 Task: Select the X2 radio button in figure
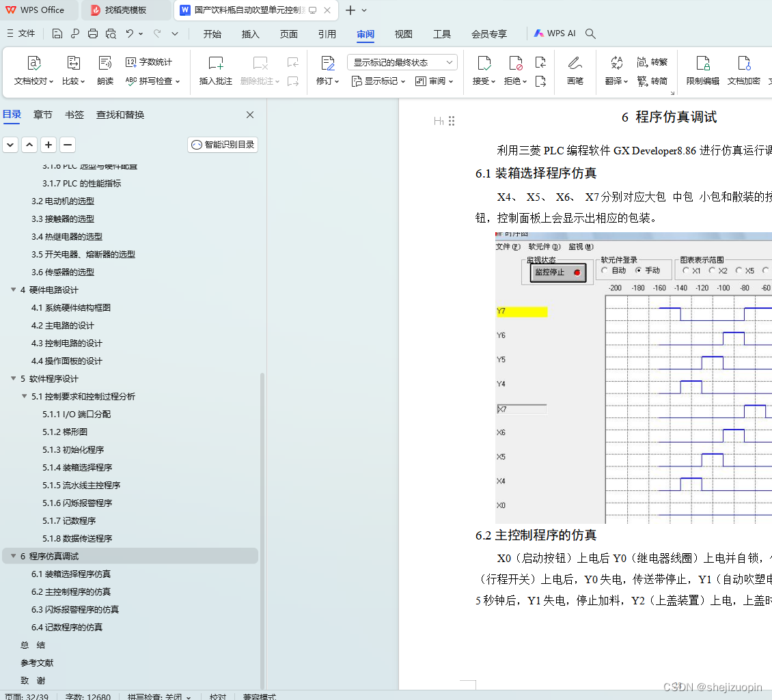[712, 270]
